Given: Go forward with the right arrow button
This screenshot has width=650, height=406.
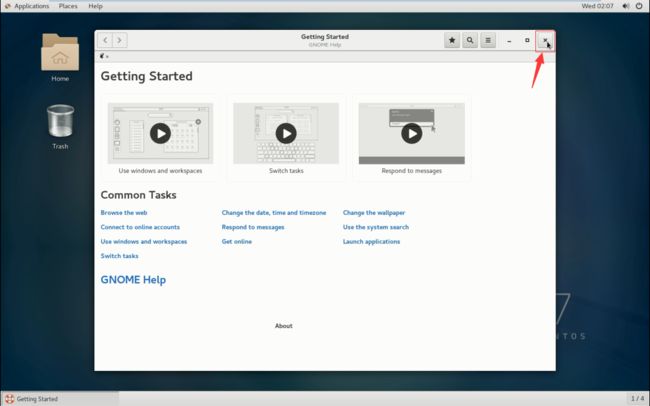Looking at the screenshot, I should pyautogui.click(x=120, y=40).
